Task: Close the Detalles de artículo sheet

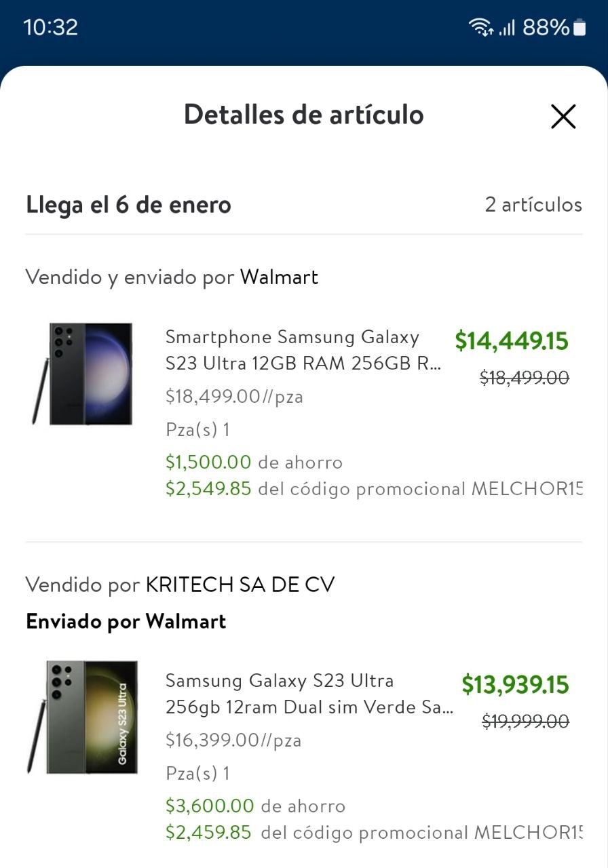Action: (x=563, y=117)
